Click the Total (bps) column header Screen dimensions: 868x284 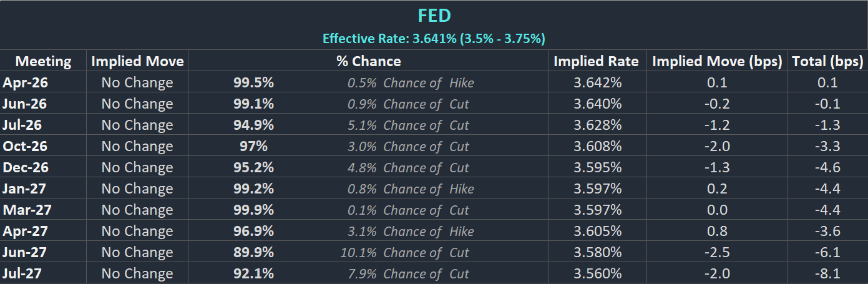coord(827,61)
